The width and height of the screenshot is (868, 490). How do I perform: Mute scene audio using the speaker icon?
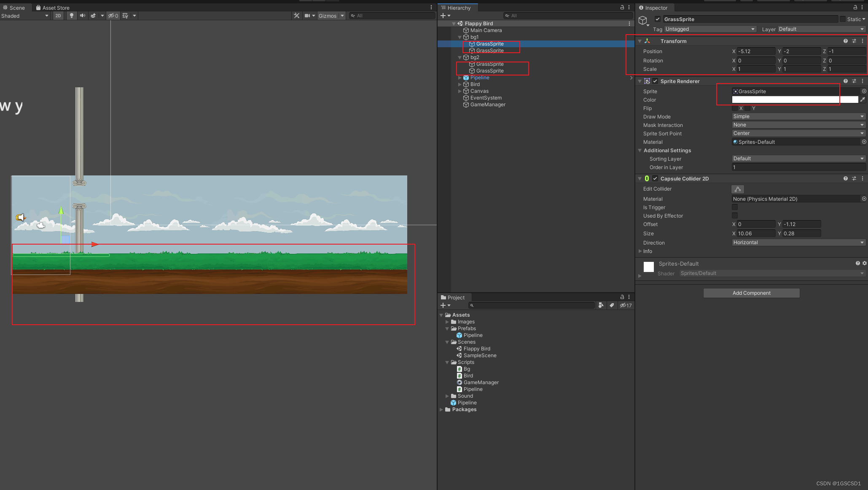click(82, 16)
